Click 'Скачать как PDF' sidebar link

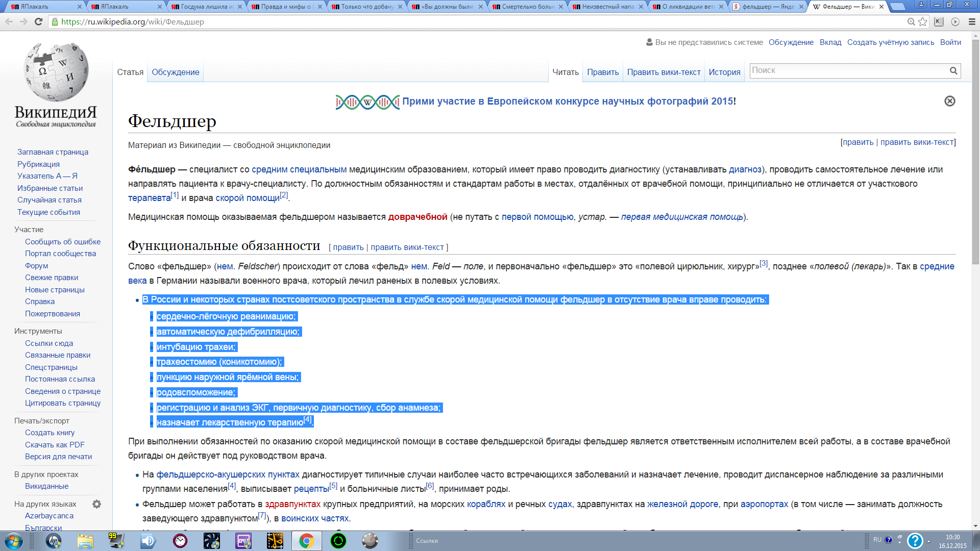click(x=55, y=445)
